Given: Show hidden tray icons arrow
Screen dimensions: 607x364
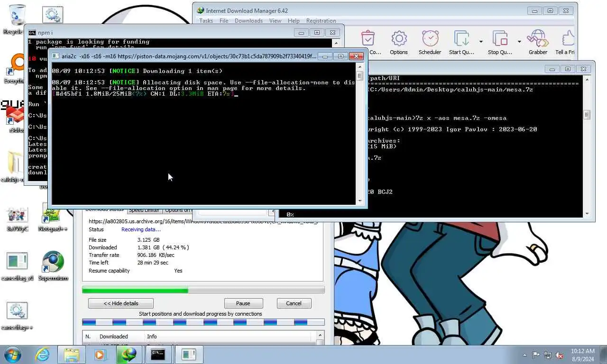Looking at the screenshot, I should coord(524,355).
